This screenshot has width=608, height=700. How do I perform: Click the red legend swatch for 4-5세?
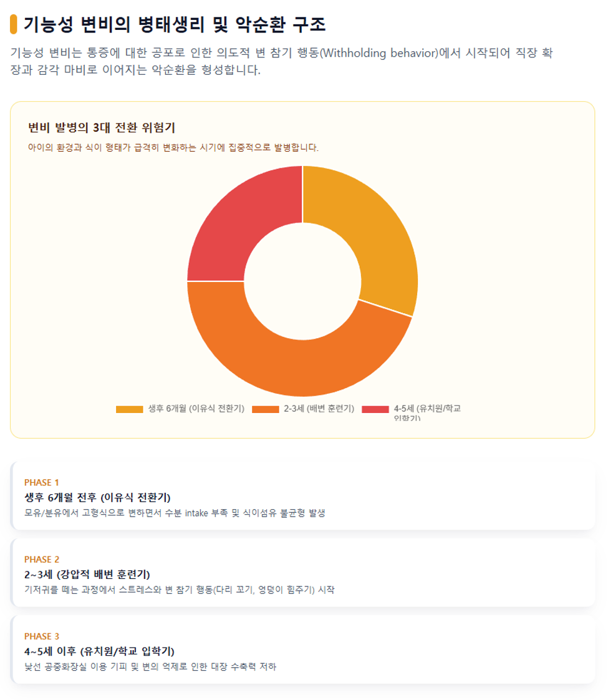(375, 409)
